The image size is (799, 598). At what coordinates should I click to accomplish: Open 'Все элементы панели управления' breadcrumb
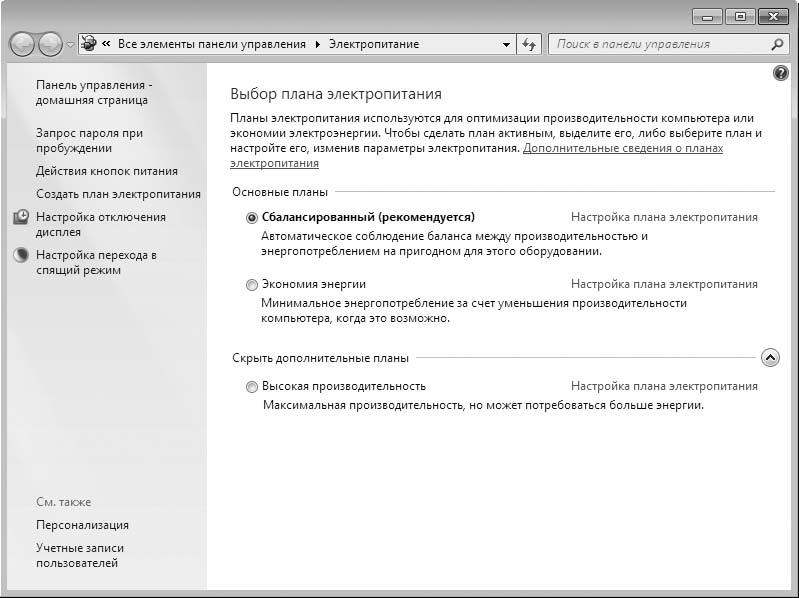pos(211,44)
